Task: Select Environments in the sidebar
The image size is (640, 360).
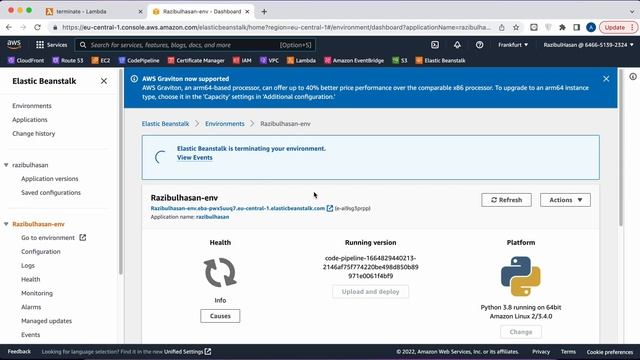Action: coord(32,106)
